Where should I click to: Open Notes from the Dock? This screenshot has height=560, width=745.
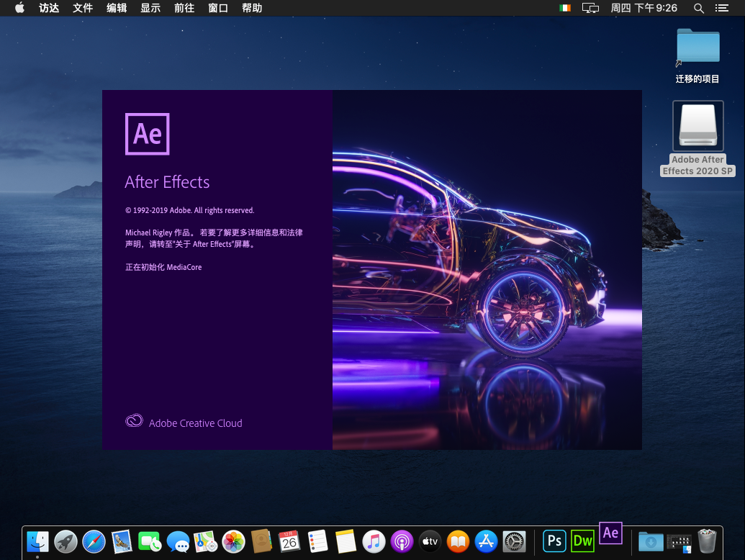tap(346, 541)
